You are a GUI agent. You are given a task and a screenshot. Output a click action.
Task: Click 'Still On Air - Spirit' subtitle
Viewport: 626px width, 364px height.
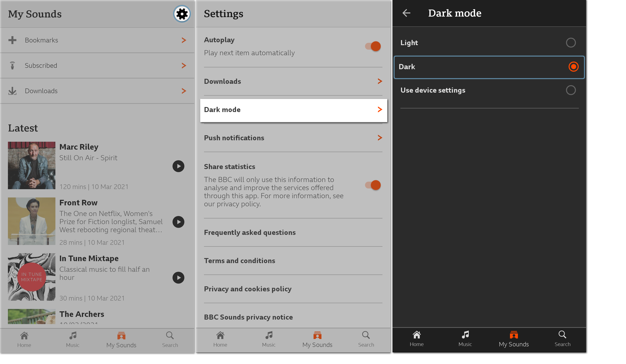click(88, 158)
